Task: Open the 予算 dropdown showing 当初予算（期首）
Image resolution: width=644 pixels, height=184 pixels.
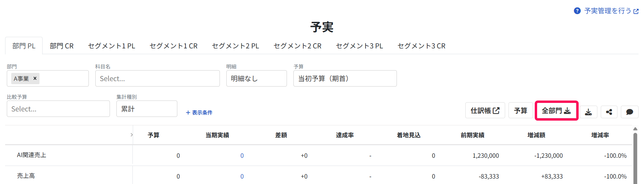Action: click(x=345, y=78)
